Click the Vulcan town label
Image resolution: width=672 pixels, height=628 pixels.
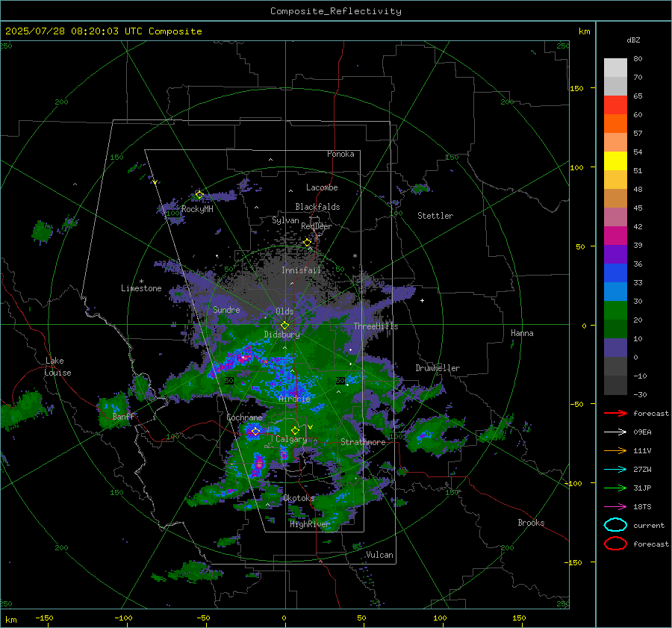(x=379, y=555)
